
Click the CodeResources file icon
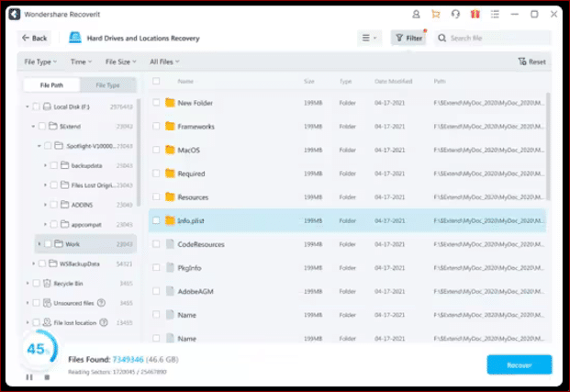click(170, 244)
